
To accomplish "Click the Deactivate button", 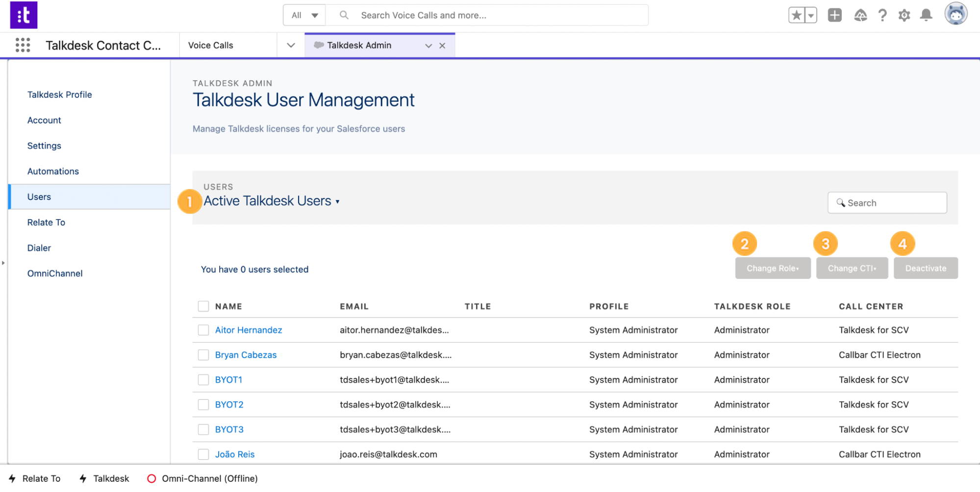I will coord(926,268).
